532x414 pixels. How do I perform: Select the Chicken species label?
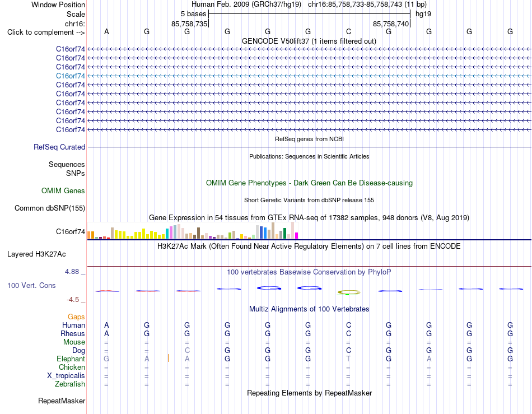click(72, 368)
